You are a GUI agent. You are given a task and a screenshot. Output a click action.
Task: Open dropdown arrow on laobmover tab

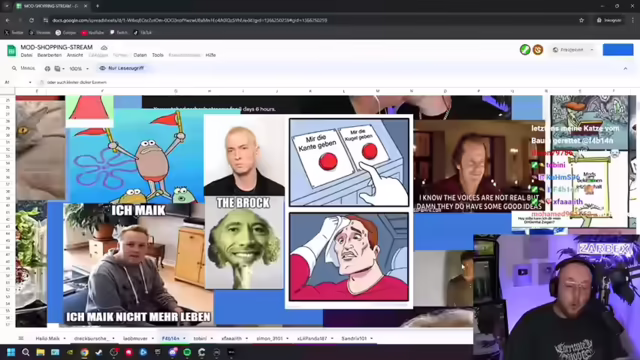(x=153, y=338)
